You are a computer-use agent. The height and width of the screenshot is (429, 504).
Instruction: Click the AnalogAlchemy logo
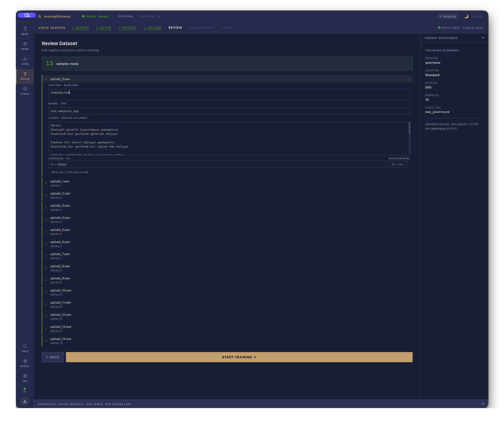tap(54, 16)
